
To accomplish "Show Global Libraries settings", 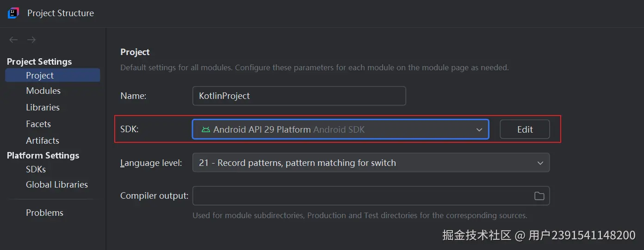I will tap(57, 184).
